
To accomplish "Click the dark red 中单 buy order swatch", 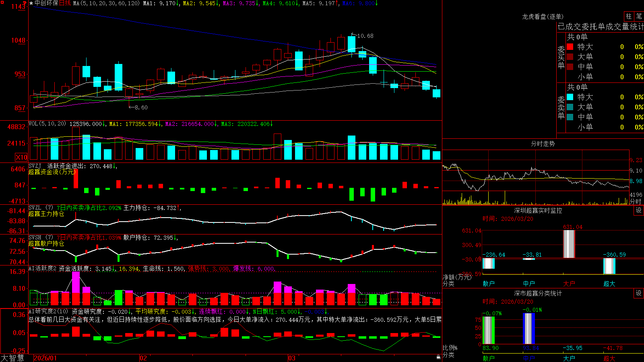I will pyautogui.click(x=570, y=67).
